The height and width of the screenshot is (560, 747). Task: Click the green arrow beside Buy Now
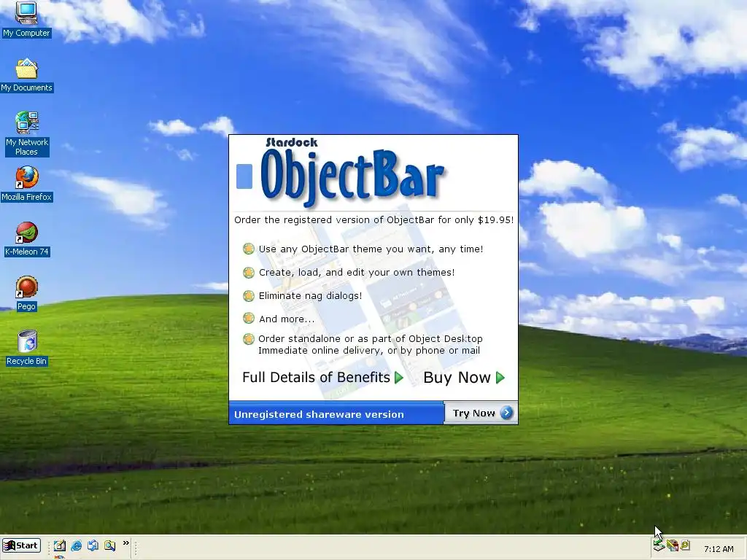point(500,378)
